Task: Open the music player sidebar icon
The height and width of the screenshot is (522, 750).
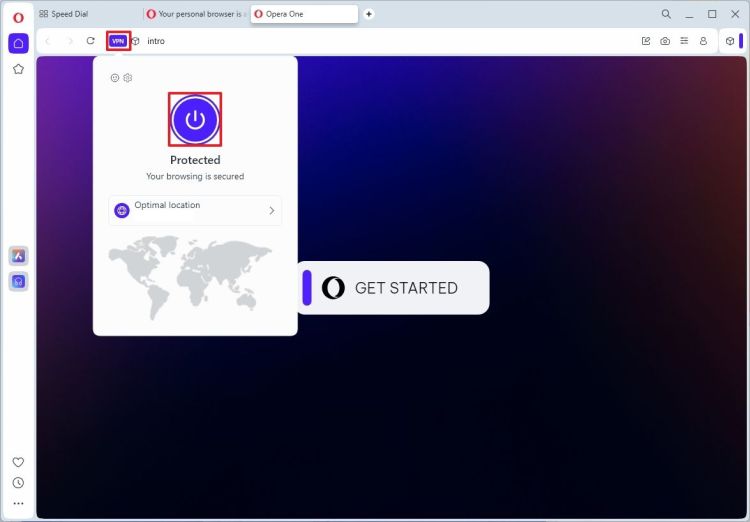Action: pos(18,282)
